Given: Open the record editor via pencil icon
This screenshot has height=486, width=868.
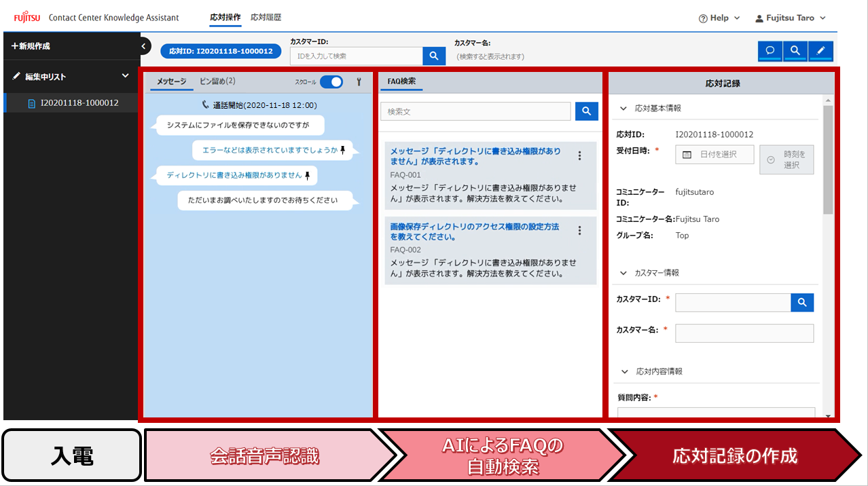Looking at the screenshot, I should (820, 51).
